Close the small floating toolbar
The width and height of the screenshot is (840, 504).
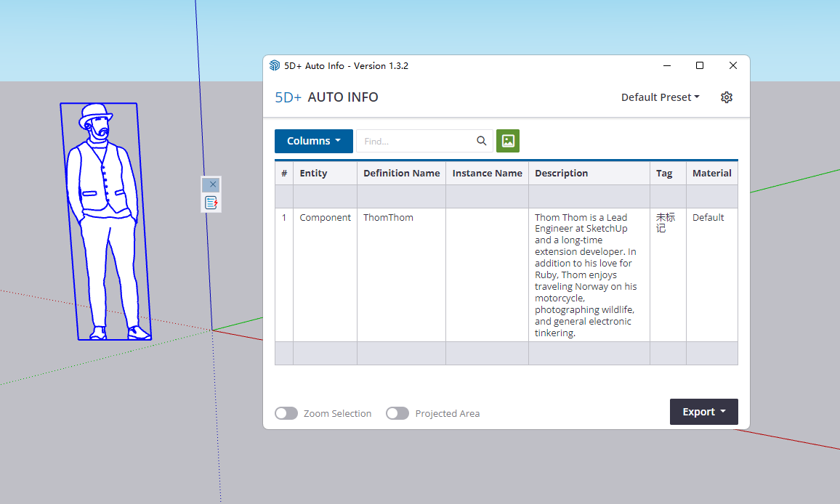(212, 184)
